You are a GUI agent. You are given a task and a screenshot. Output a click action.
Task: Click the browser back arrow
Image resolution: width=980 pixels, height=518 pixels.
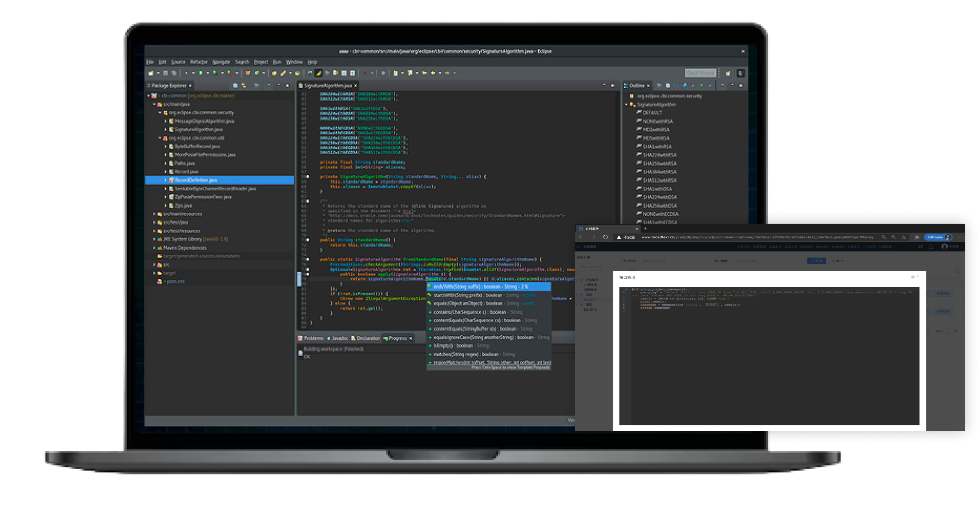point(581,237)
